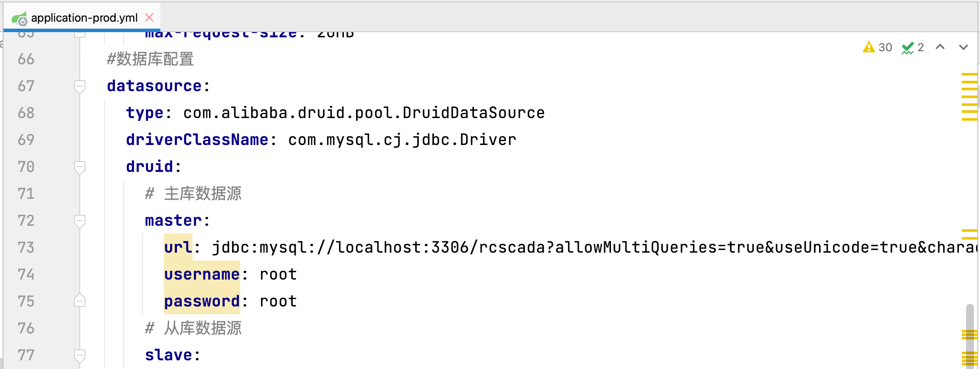Click the yellow warning stripe near line 73
The width and height of the screenshot is (980, 369).
(969, 234)
